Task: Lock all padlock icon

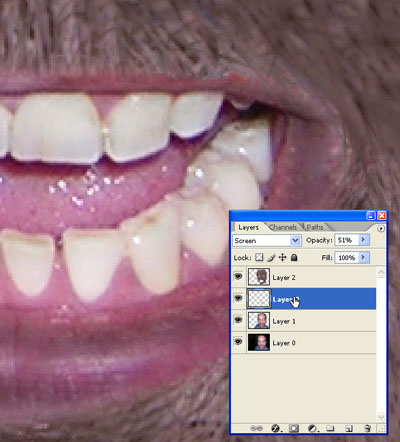Action: click(294, 257)
